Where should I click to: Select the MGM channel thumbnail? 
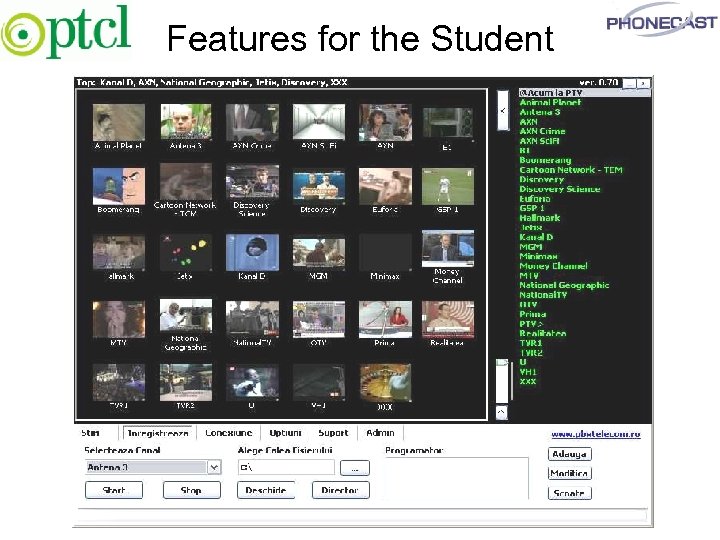pyautogui.click(x=319, y=253)
